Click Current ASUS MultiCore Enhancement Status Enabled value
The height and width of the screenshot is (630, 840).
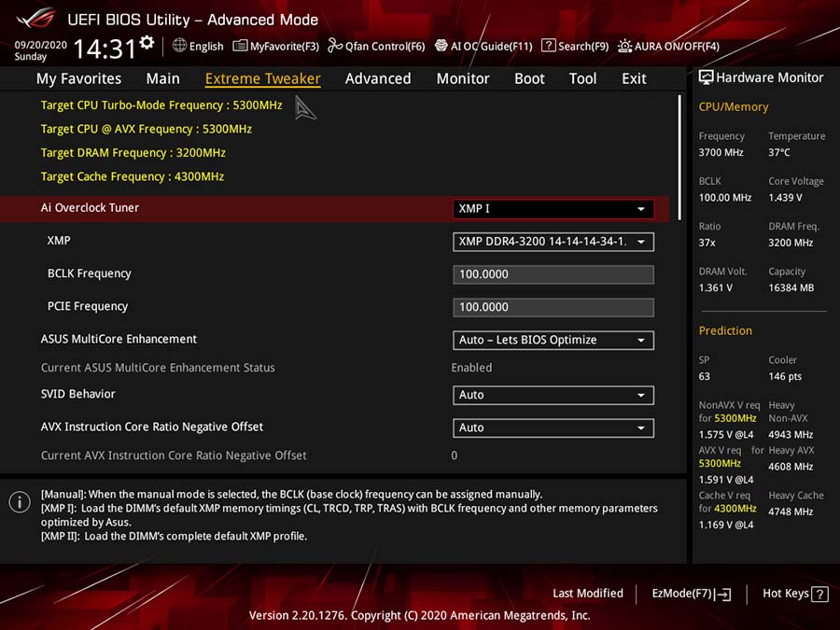point(471,368)
